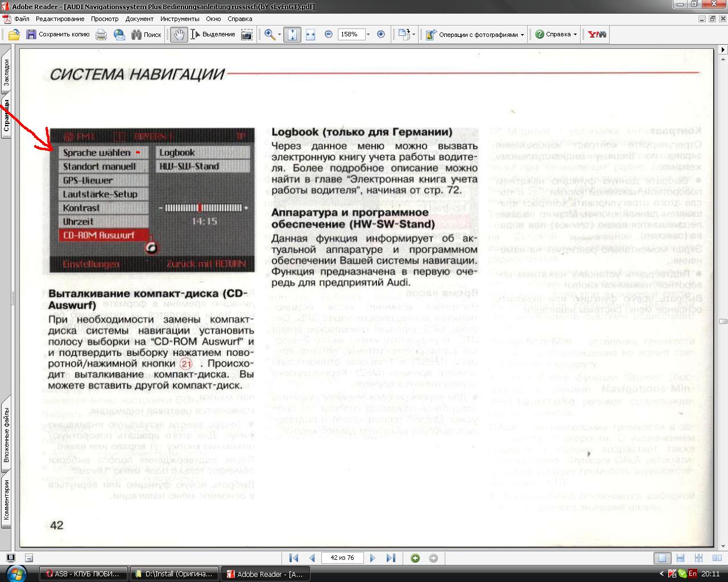Open the zoom percentage dropdown
Viewport: 728px width, 582px height.
click(x=368, y=35)
